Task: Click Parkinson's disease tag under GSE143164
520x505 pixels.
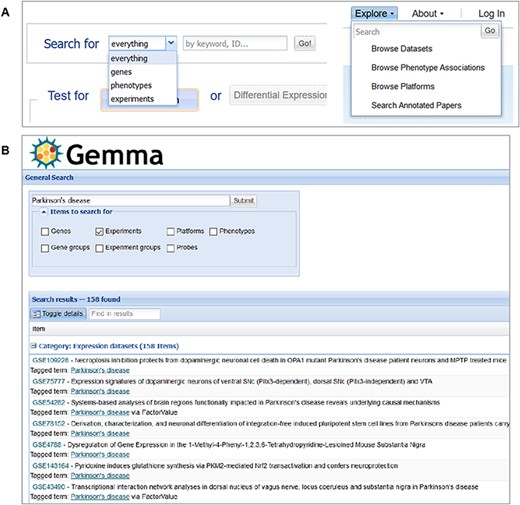Action: click(100, 476)
